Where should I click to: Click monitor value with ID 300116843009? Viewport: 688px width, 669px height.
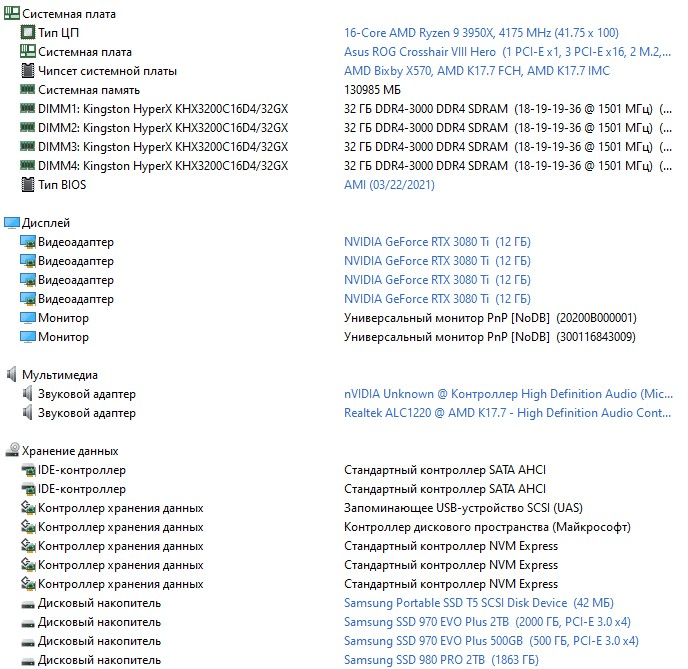click(x=490, y=337)
